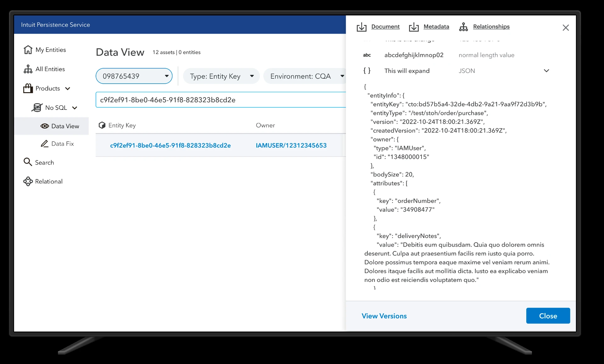Open entity key c9f2ef91 link in table
This screenshot has width=604, height=364.
(170, 145)
